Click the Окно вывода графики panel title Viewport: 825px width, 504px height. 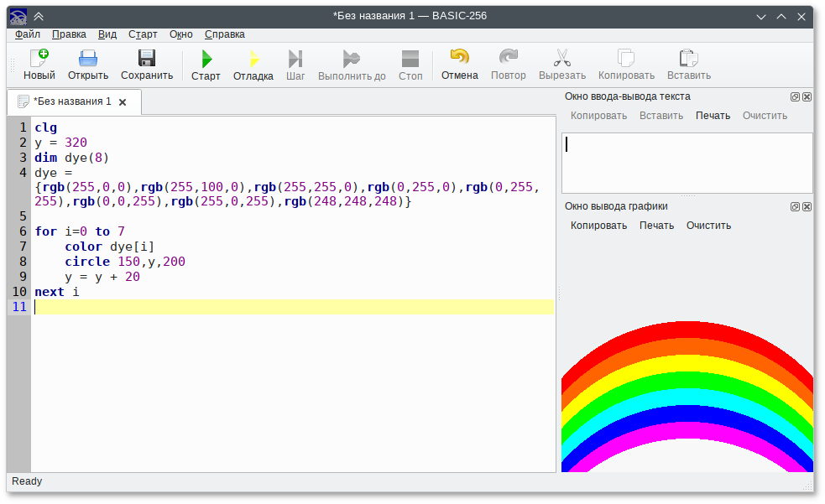pos(616,206)
